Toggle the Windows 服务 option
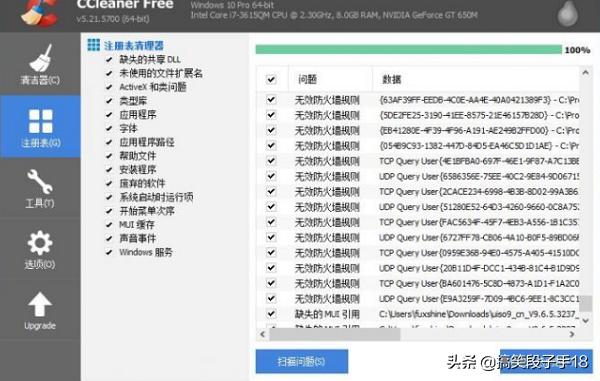 point(109,252)
